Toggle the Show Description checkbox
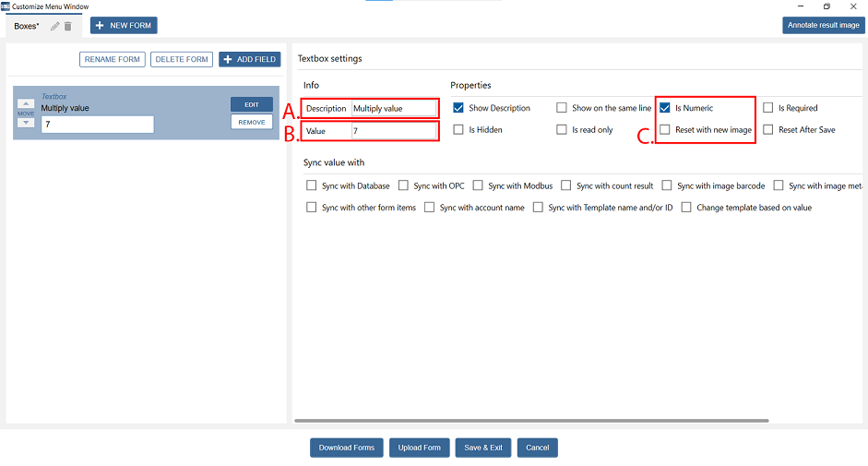Viewport: 868px width, 466px height. (458, 108)
